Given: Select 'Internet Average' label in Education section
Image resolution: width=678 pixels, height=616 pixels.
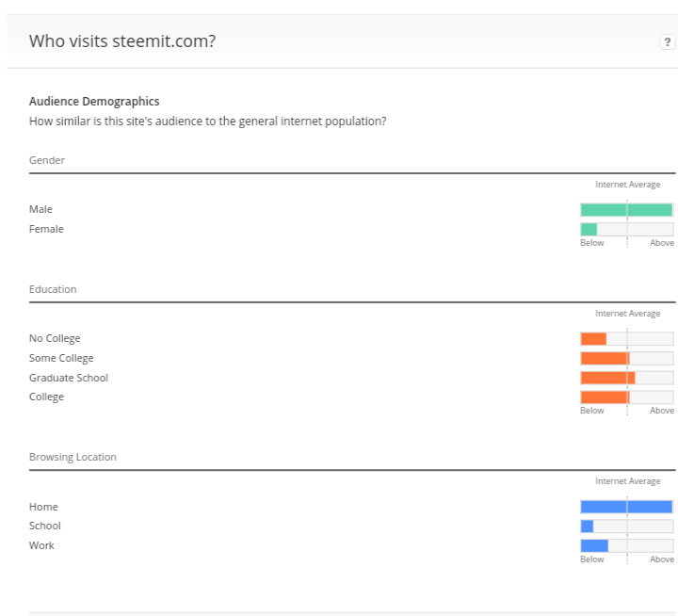Looking at the screenshot, I should coord(627,314).
